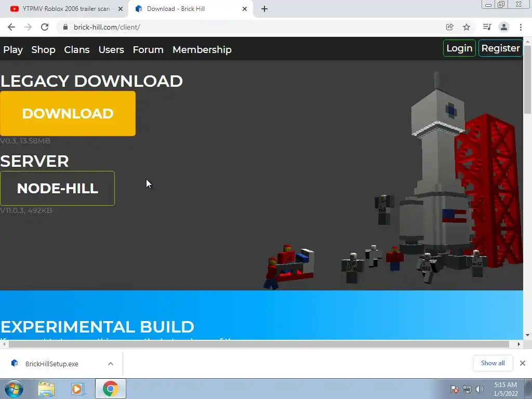Share this page via share icon
Viewport: 532px width, 399px height.
coord(449,27)
